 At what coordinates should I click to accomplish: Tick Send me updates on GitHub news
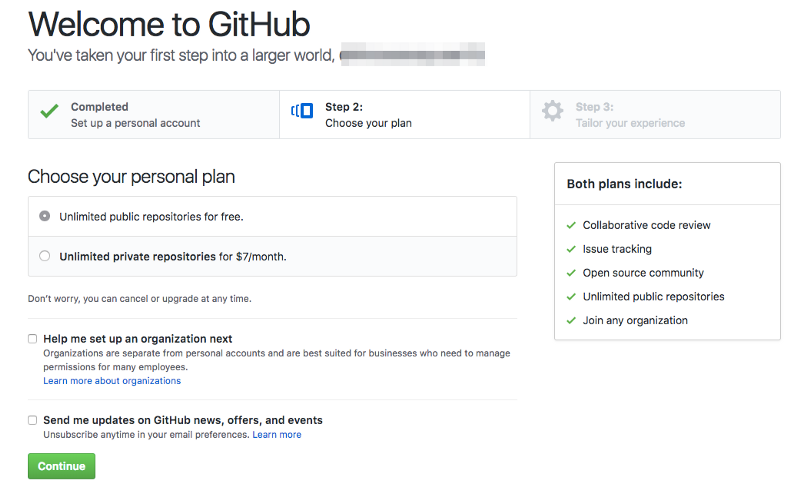tap(33, 420)
